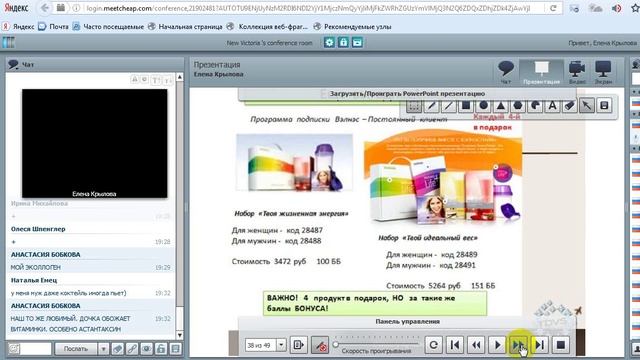Open room settings gear icon

tap(329, 42)
